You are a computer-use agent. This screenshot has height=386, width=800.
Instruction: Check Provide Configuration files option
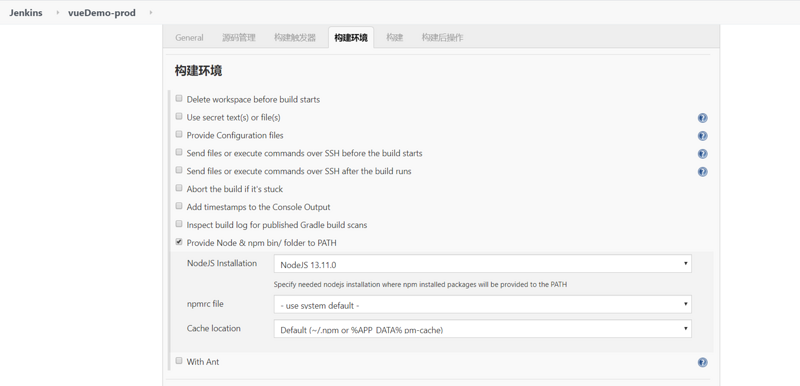click(x=179, y=134)
